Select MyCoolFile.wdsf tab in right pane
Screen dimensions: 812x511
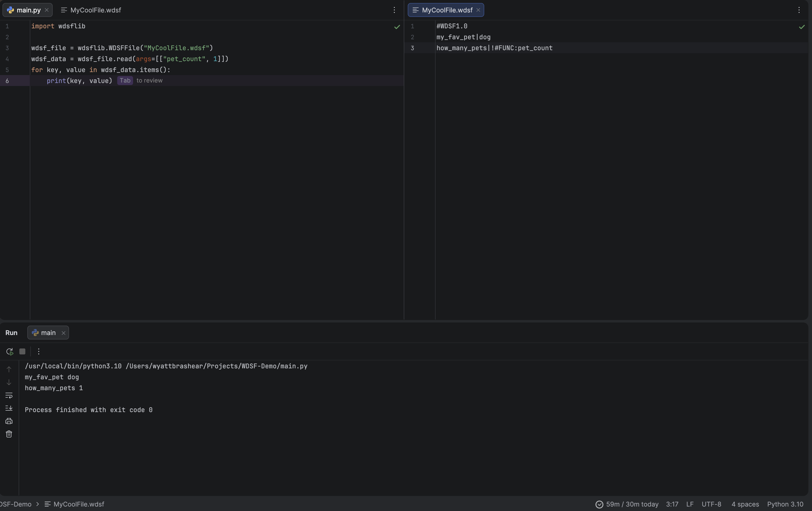446,10
